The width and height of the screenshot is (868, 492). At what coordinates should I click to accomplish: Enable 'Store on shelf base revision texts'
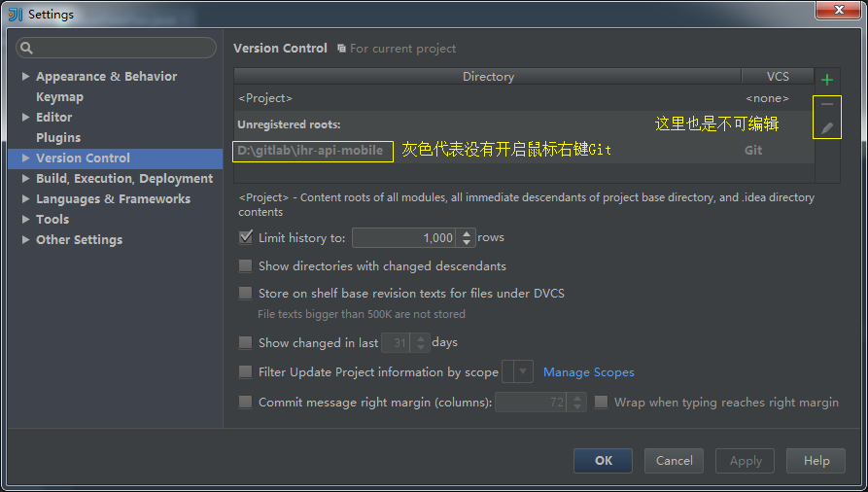tap(245, 293)
